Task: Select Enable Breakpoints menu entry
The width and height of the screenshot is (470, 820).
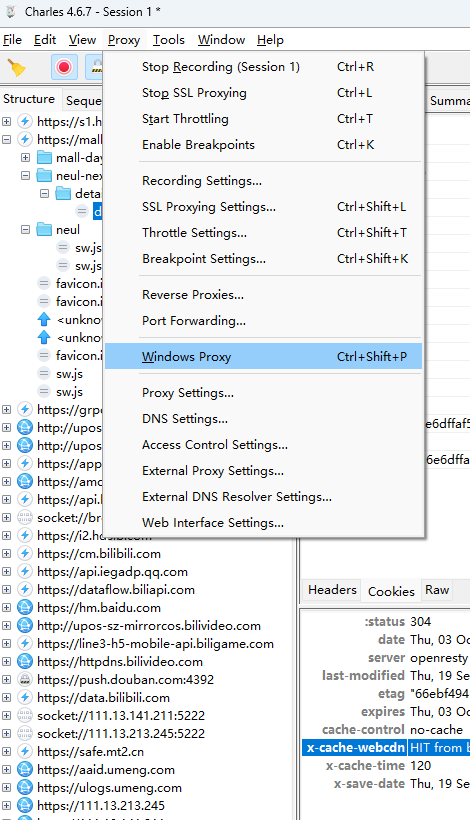Action: tap(263, 145)
